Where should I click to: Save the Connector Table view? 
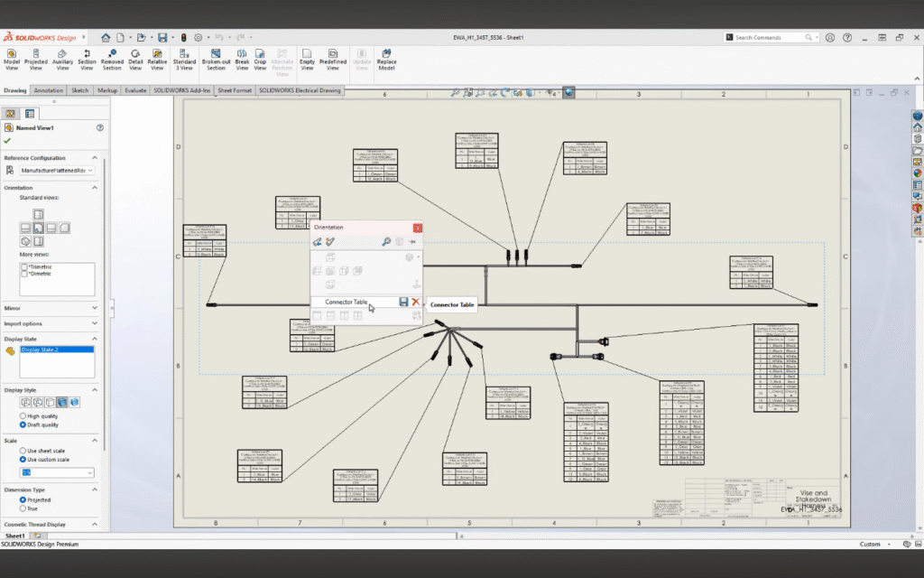pos(403,302)
